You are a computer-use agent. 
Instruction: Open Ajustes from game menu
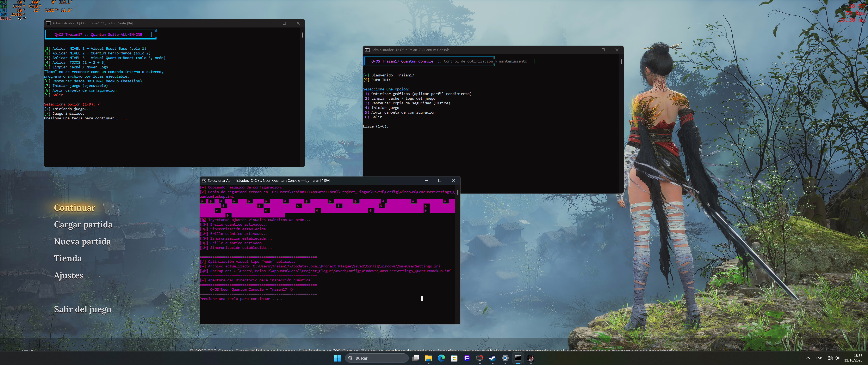[69, 275]
